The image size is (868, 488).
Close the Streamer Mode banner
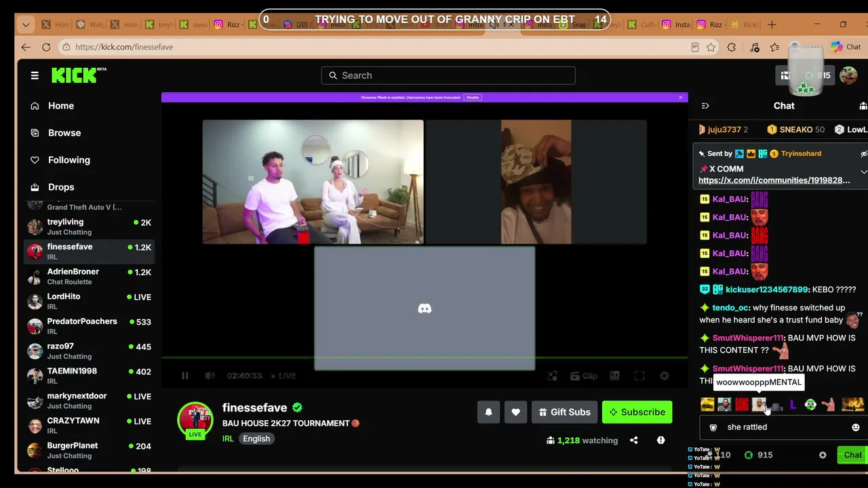pos(681,98)
